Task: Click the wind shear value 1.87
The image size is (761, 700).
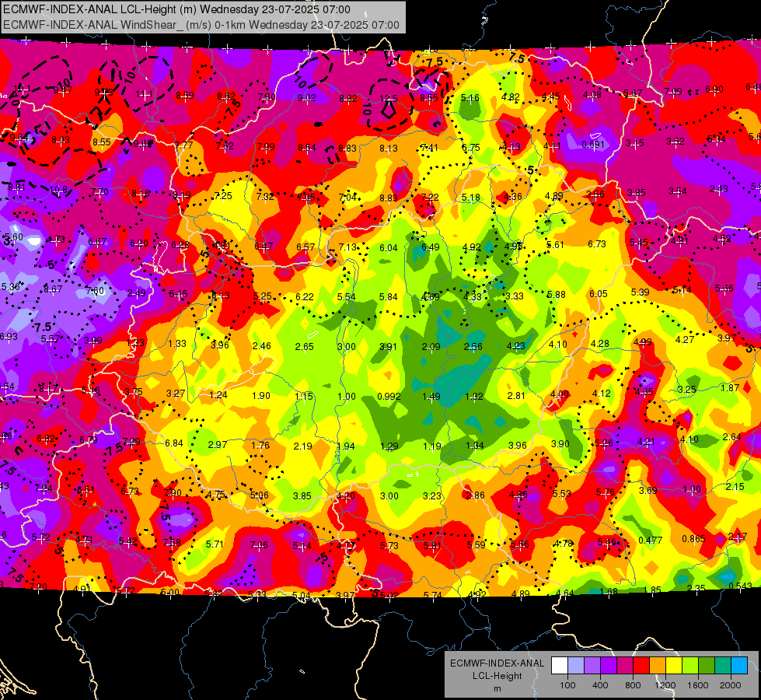Action: tap(730, 388)
